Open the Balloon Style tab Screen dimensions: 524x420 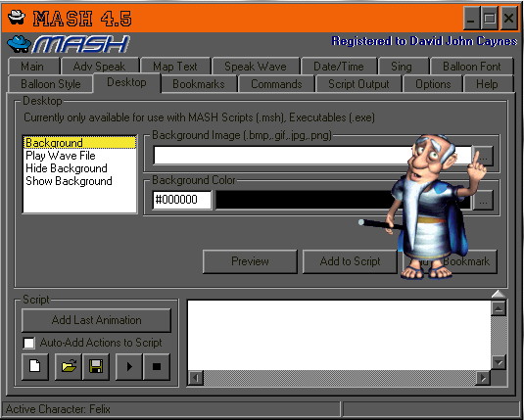(51, 84)
